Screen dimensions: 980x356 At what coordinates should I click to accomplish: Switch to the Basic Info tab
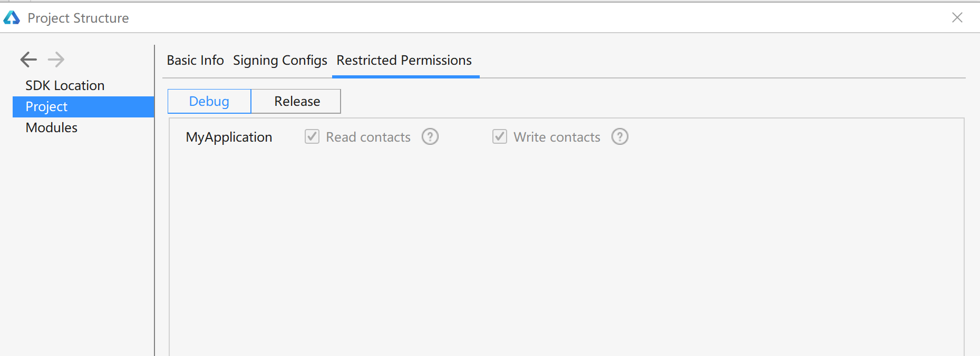(196, 61)
